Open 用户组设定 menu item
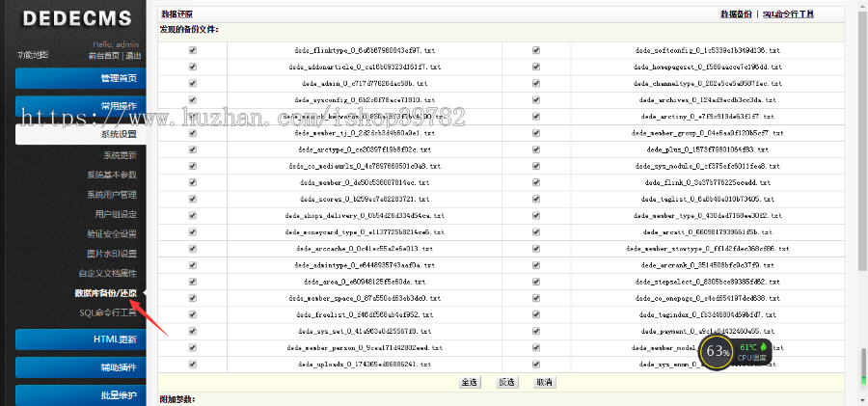The image size is (868, 406). pos(116,214)
